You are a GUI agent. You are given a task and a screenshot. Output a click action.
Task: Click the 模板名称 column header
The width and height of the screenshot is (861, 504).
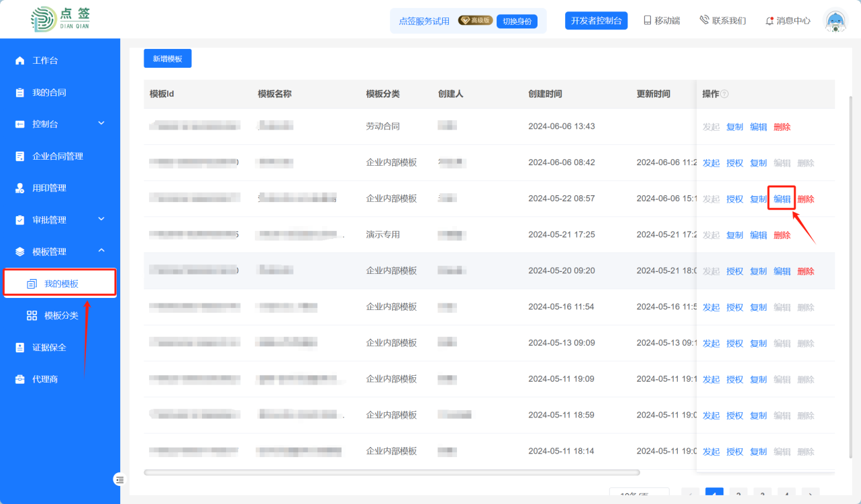point(274,94)
